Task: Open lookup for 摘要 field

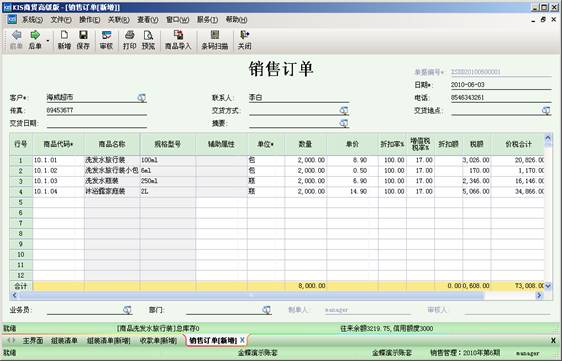Action: coord(344,123)
